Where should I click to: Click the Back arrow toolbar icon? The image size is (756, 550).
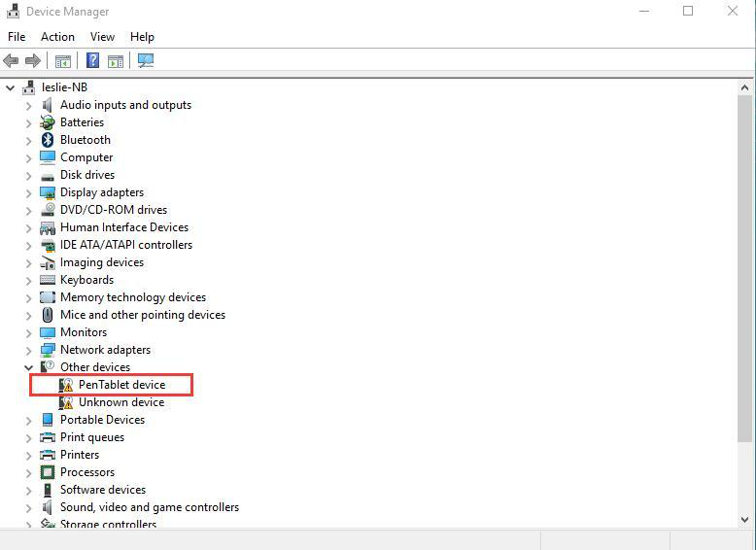[x=11, y=61]
